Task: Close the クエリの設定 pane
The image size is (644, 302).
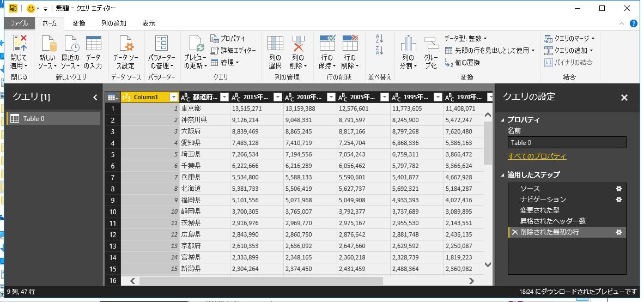Action: [624, 98]
